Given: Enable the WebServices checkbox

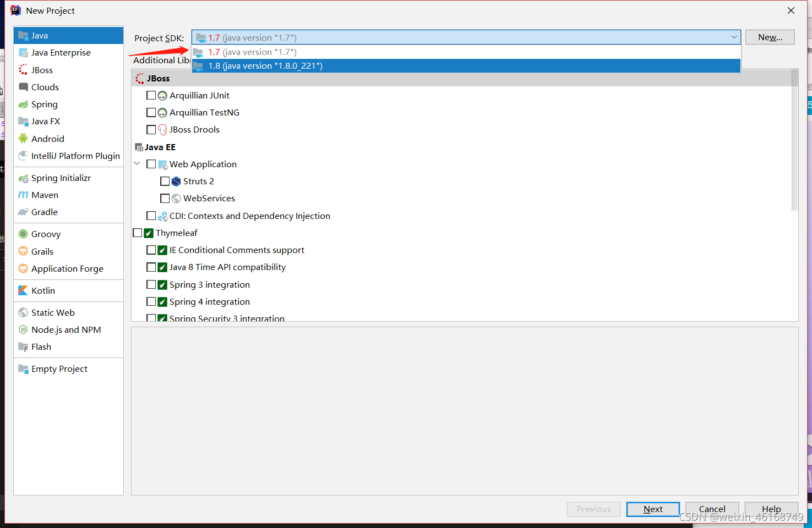Looking at the screenshot, I should click(165, 198).
